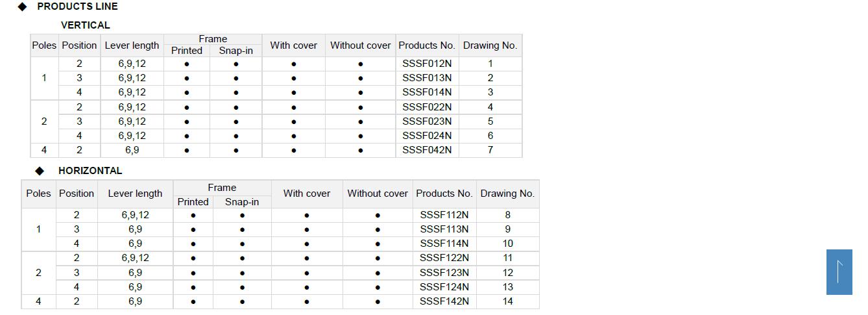Choose the SSSF123N product cell
The width and height of the screenshot is (868, 315).
(444, 273)
